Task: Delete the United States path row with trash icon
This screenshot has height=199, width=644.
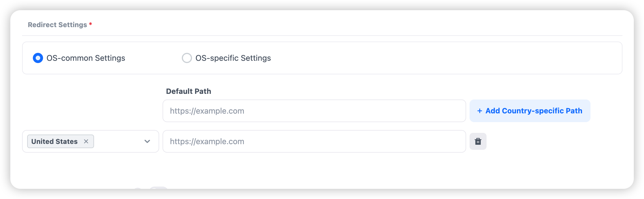Action: pyautogui.click(x=478, y=141)
